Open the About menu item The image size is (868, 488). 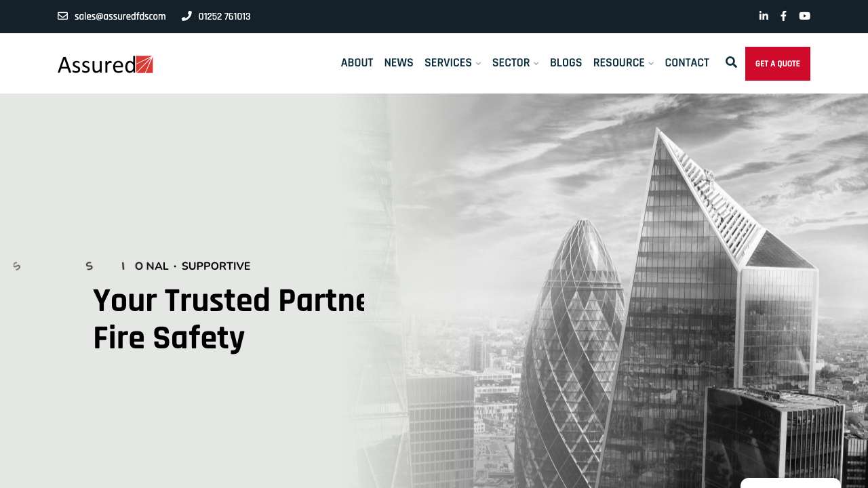pos(357,63)
